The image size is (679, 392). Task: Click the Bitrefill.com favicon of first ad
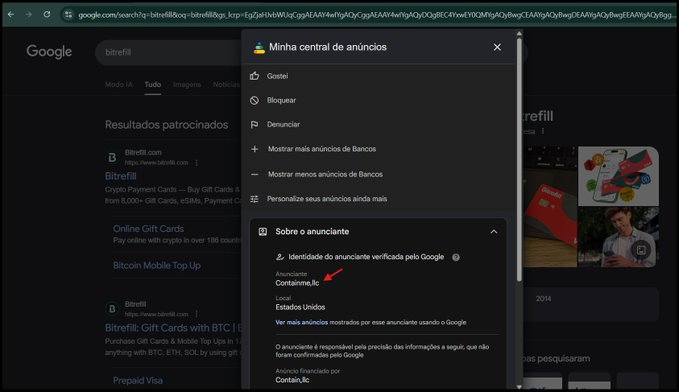click(112, 157)
